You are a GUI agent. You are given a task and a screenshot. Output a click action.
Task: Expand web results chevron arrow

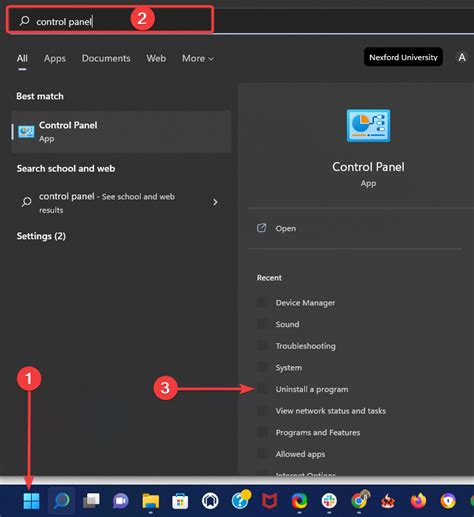[215, 202]
